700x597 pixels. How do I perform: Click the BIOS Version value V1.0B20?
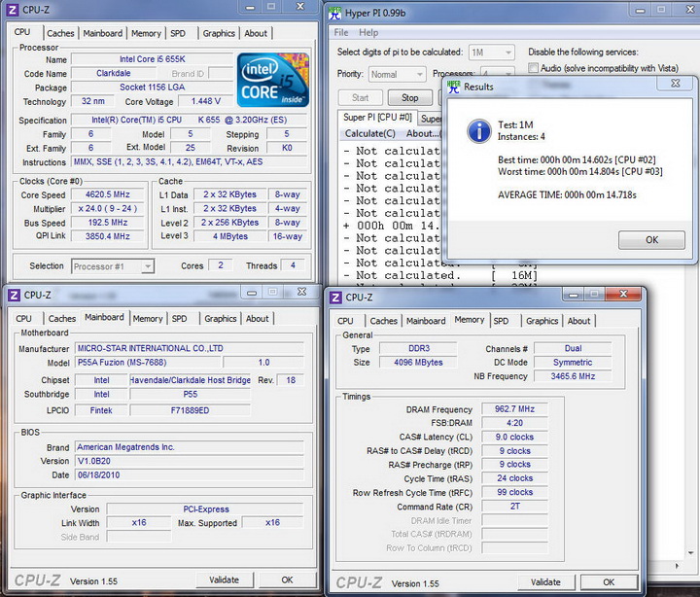[190, 461]
